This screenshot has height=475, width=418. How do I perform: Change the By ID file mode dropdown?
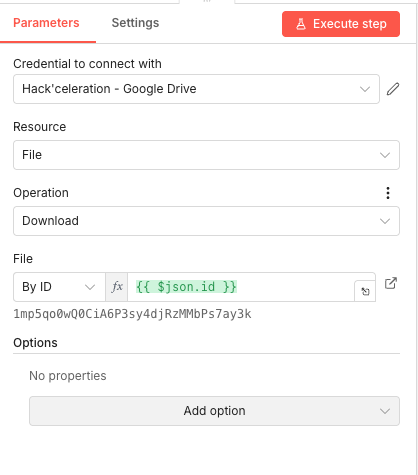click(x=59, y=287)
